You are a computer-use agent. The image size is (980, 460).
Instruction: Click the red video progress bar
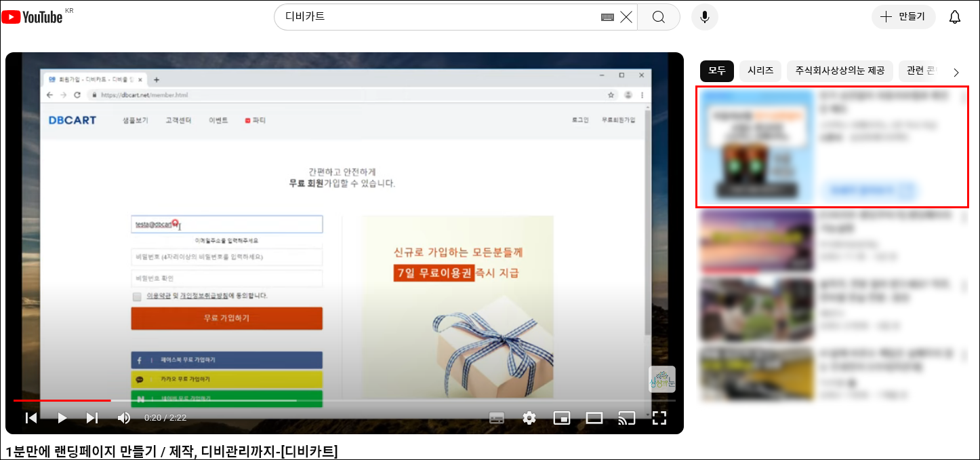point(61,400)
